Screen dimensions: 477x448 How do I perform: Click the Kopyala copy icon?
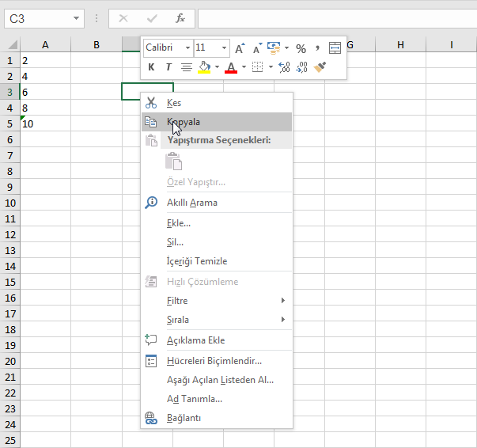(x=150, y=122)
